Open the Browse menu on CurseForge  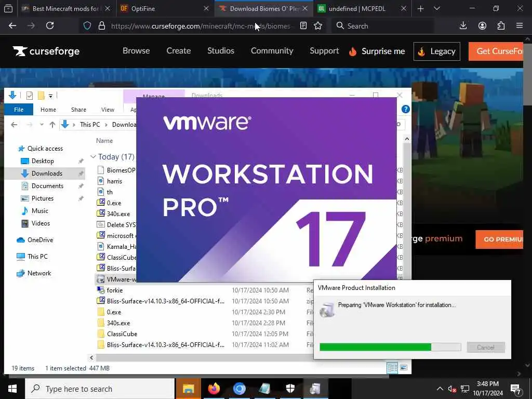pos(136,51)
